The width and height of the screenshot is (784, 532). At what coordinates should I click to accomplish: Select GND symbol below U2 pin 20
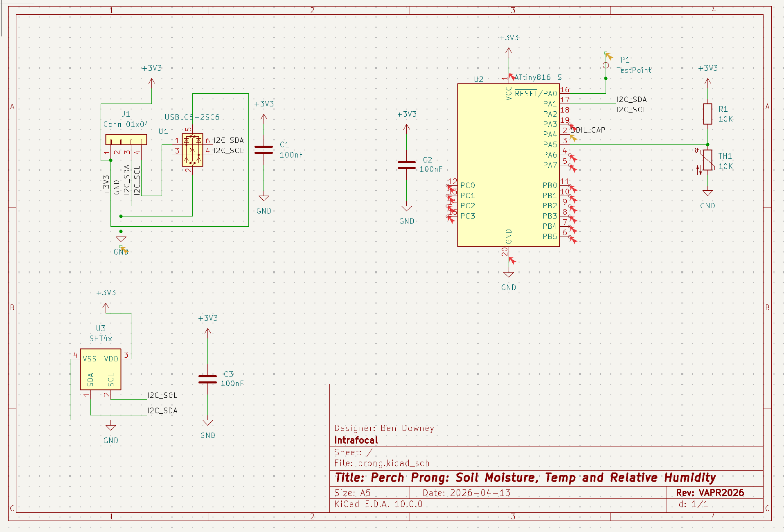click(509, 275)
